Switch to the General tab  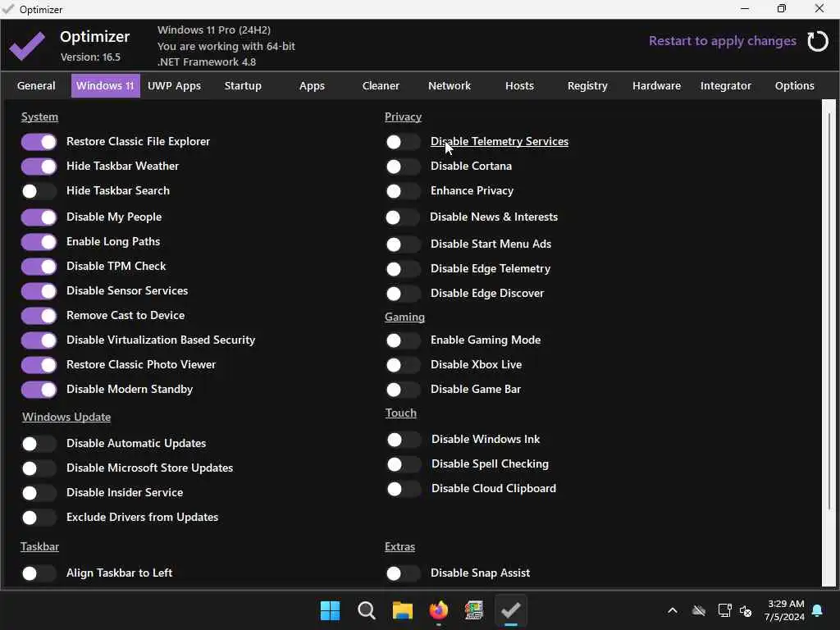point(36,85)
